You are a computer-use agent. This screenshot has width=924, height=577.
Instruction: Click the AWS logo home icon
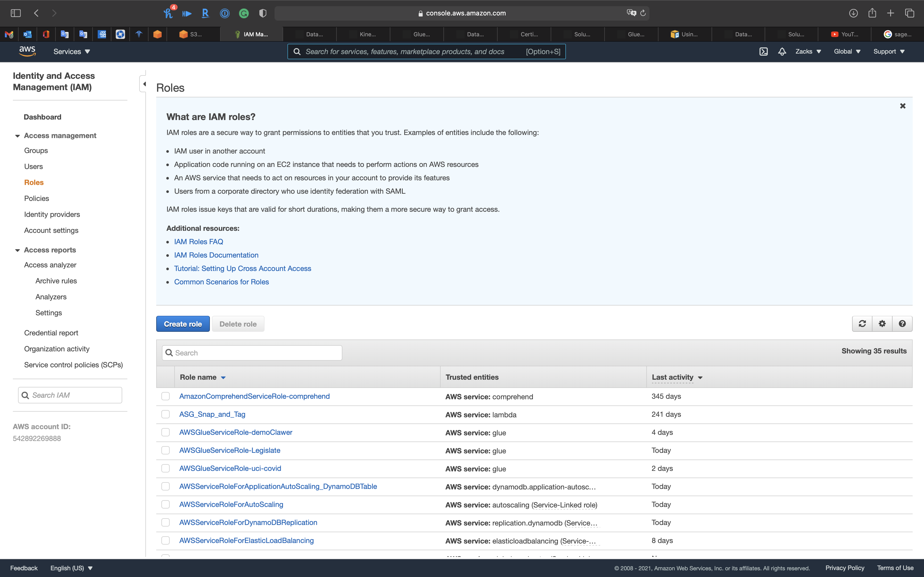27,51
